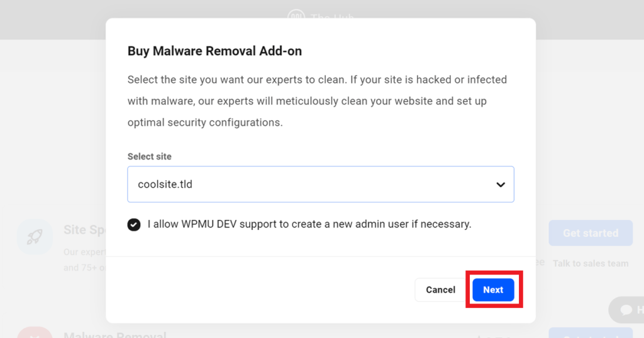Uncheck the allow WPMU DEV support checkbox
Viewport: 644px width, 338px height.
pos(134,224)
